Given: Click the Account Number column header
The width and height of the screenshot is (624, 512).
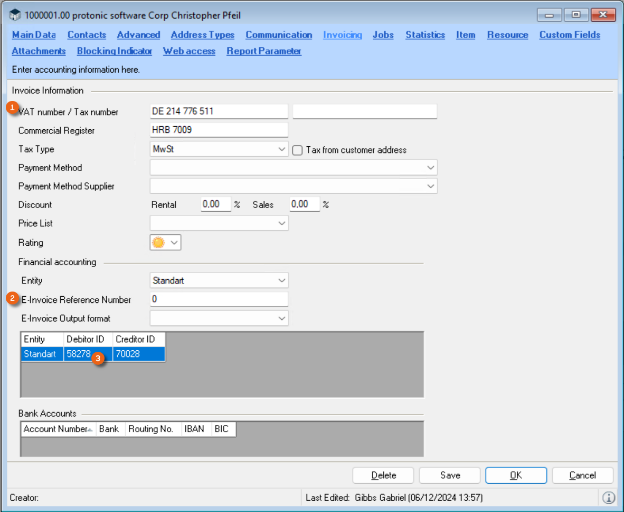Looking at the screenshot, I should 56,428.
